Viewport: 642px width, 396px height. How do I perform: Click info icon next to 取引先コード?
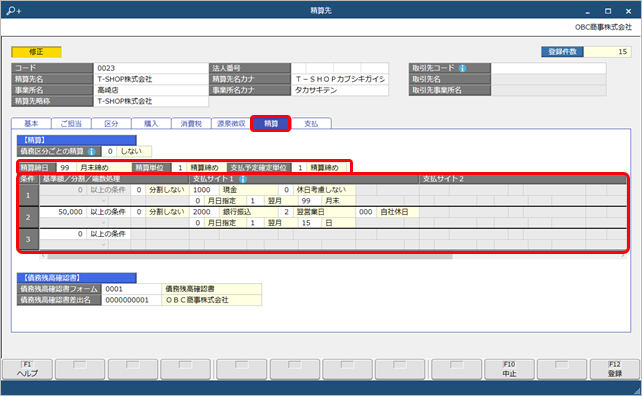pos(462,68)
